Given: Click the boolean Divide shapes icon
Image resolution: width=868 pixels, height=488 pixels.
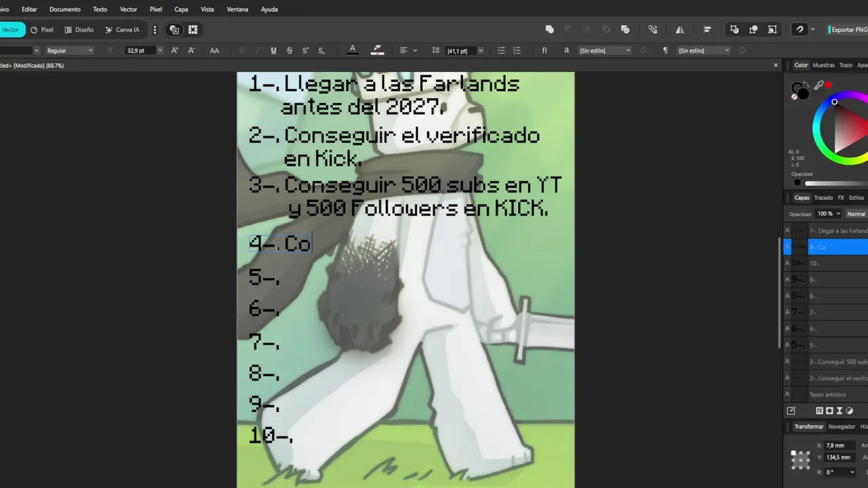Looking at the screenshot, I should tap(625, 30).
